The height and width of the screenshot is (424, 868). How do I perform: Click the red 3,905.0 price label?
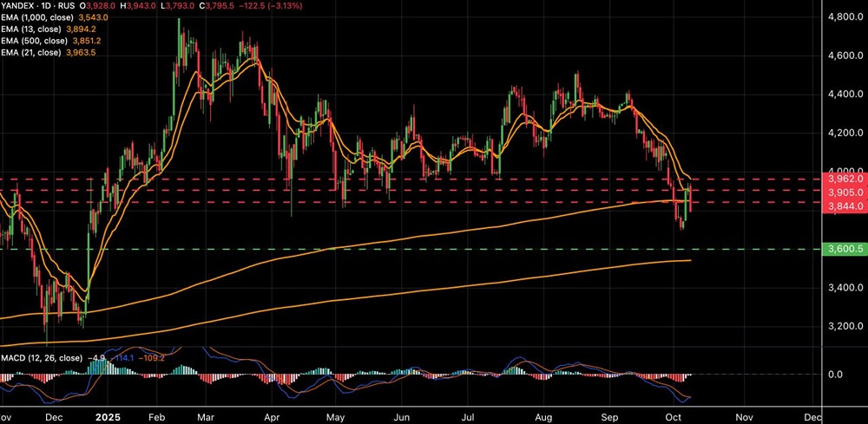pos(845,192)
